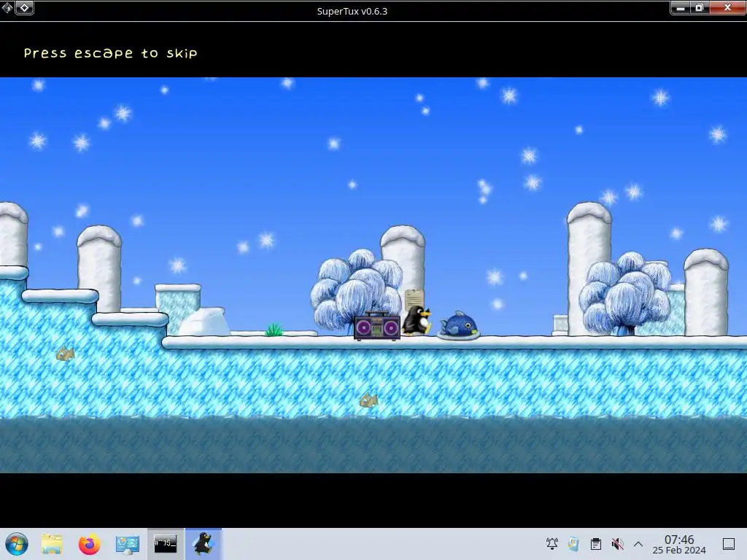
Task: Click the show desktop button
Action: (x=729, y=544)
